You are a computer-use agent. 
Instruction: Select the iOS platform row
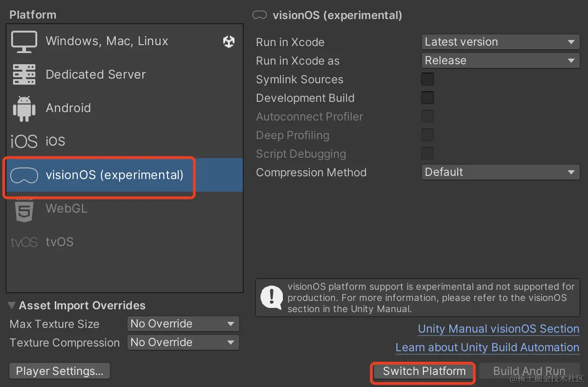[125, 141]
